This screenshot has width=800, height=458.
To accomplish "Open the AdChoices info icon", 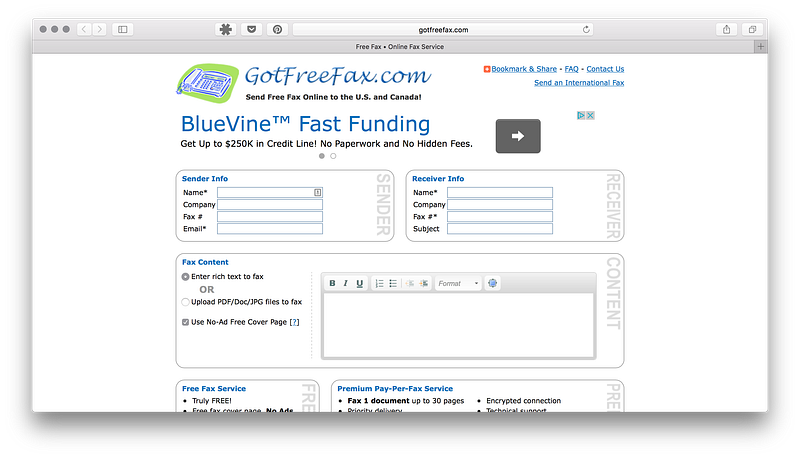I will coord(581,115).
